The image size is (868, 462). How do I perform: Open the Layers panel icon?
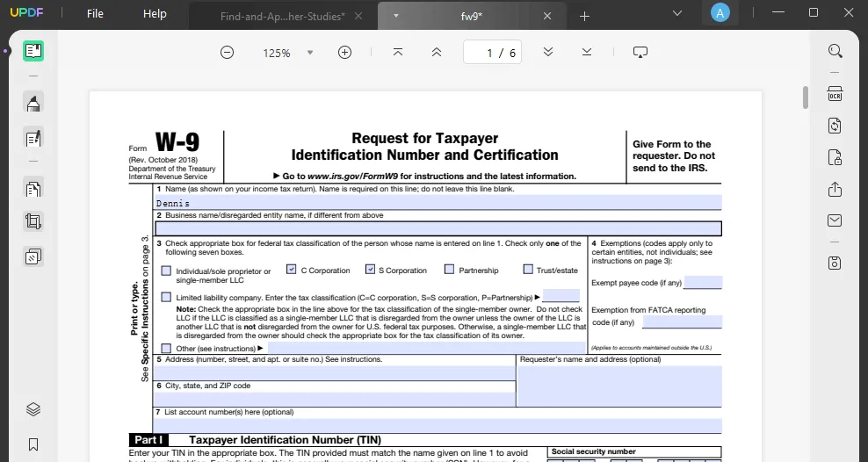click(33, 409)
